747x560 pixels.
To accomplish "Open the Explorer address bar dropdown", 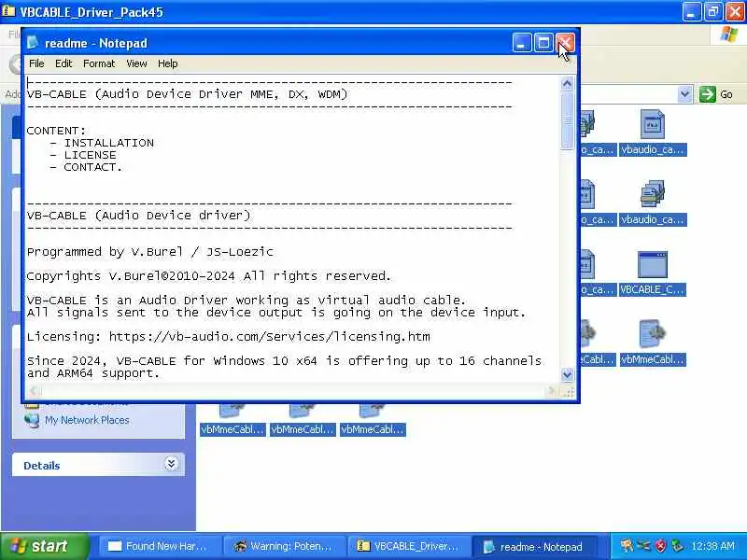I will click(684, 94).
